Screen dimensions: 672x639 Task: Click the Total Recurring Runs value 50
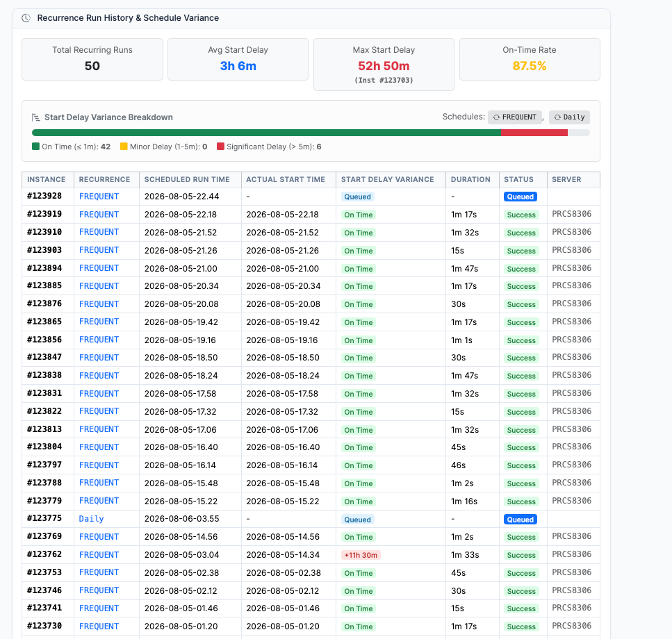(x=92, y=66)
